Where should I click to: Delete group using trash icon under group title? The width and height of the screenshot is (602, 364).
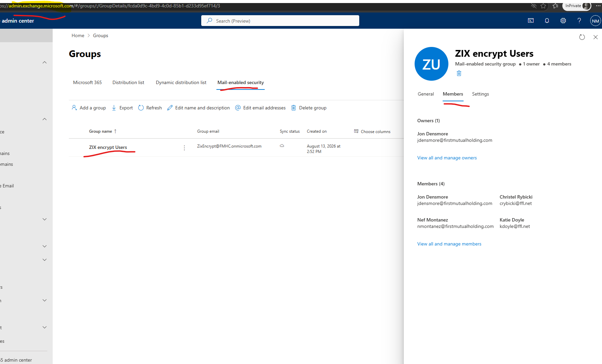click(459, 73)
